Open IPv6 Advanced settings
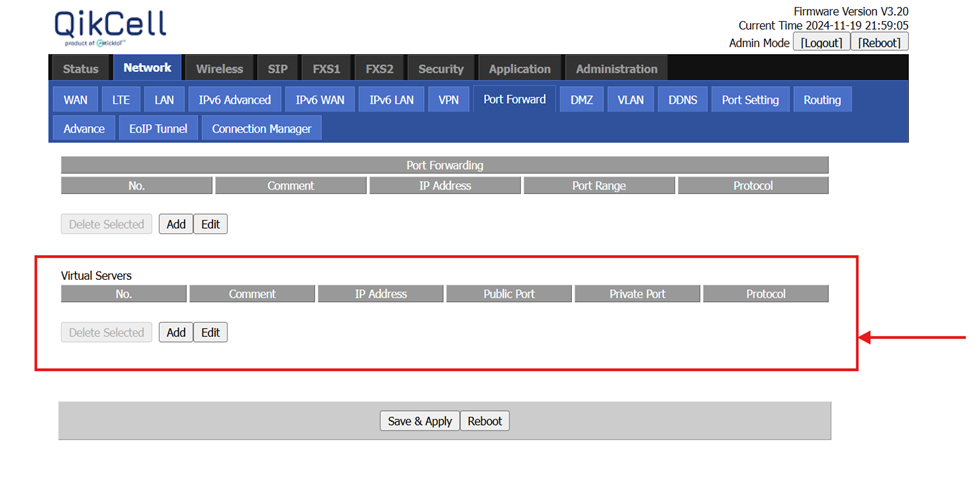This screenshot has width=975, height=478. (x=234, y=100)
